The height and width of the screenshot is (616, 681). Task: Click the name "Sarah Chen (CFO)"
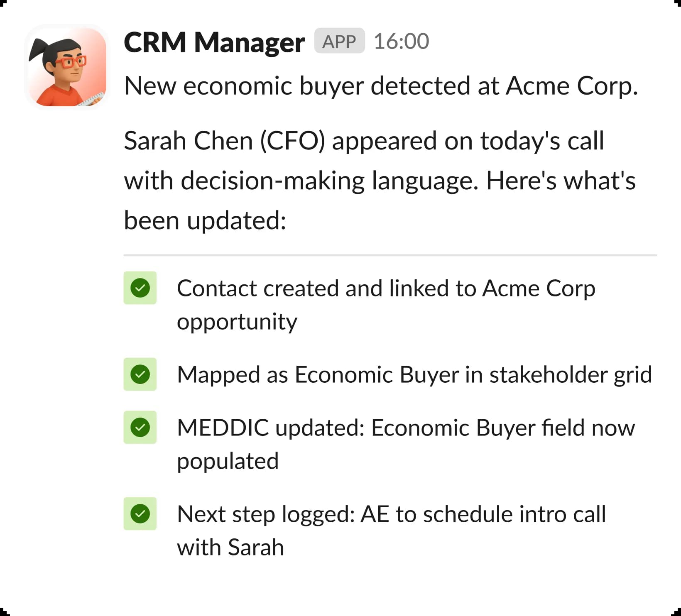(224, 141)
